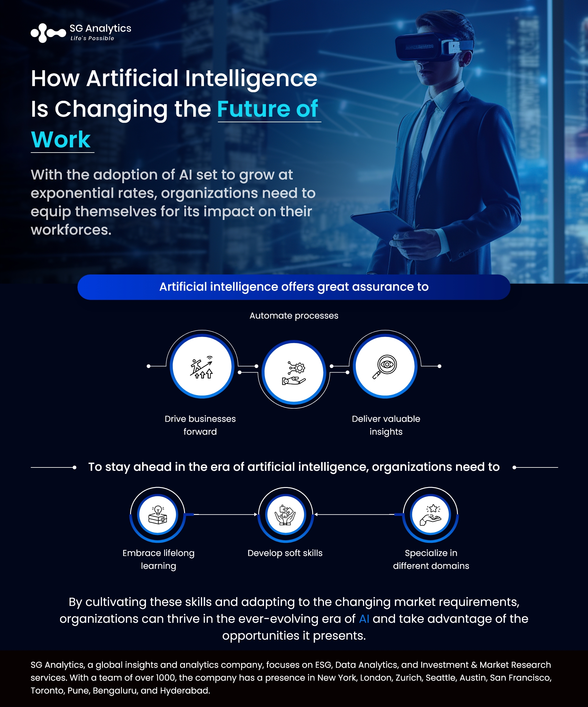Toggle visibility of the bottom disclaimer text
Image resolution: width=588 pixels, height=707 pixels.
point(294,676)
